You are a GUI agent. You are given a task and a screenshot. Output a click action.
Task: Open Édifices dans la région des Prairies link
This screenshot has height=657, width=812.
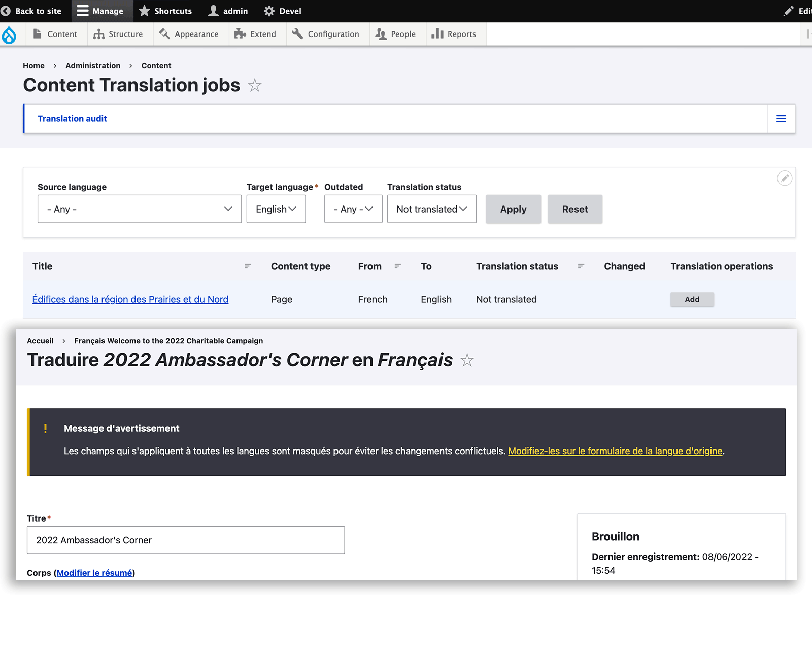(x=130, y=299)
